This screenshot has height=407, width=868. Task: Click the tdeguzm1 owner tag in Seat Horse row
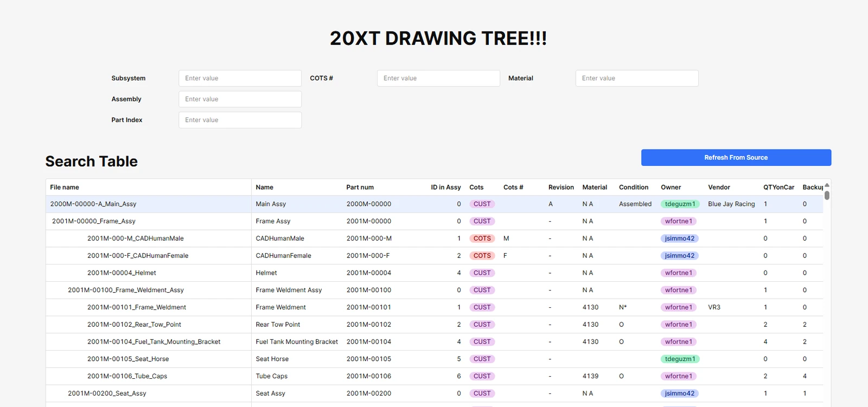(x=680, y=359)
